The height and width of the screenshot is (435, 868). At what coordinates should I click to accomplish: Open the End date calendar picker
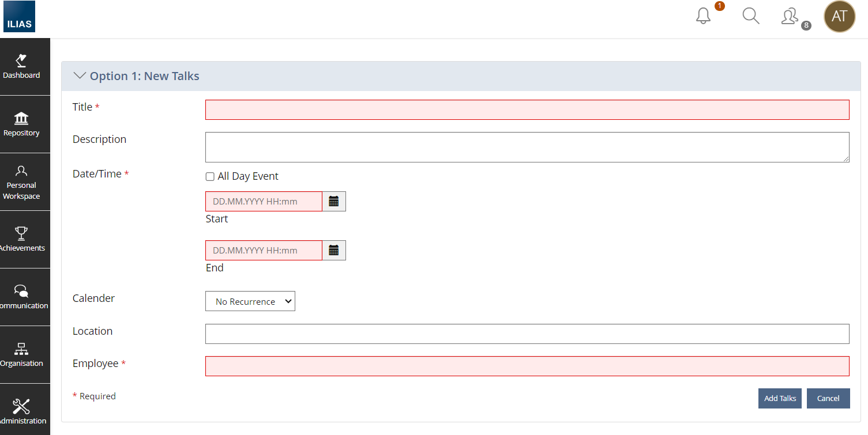click(x=334, y=251)
